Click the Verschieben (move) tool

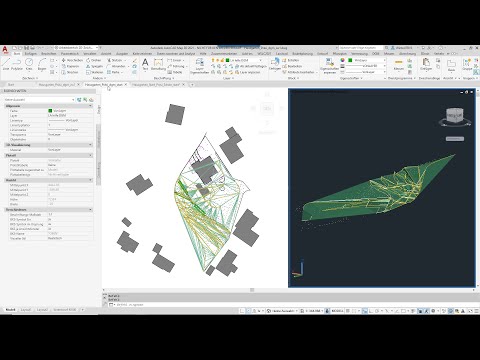[x=72, y=60]
